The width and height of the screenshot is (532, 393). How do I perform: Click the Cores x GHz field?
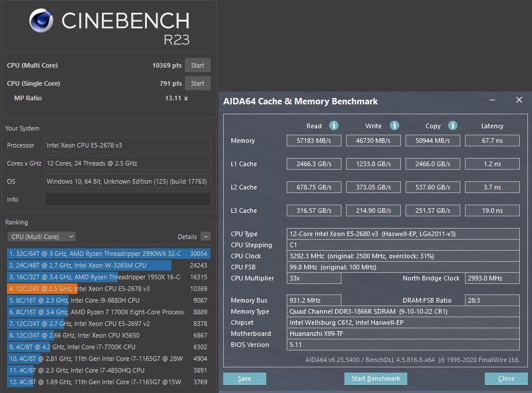tap(128, 163)
